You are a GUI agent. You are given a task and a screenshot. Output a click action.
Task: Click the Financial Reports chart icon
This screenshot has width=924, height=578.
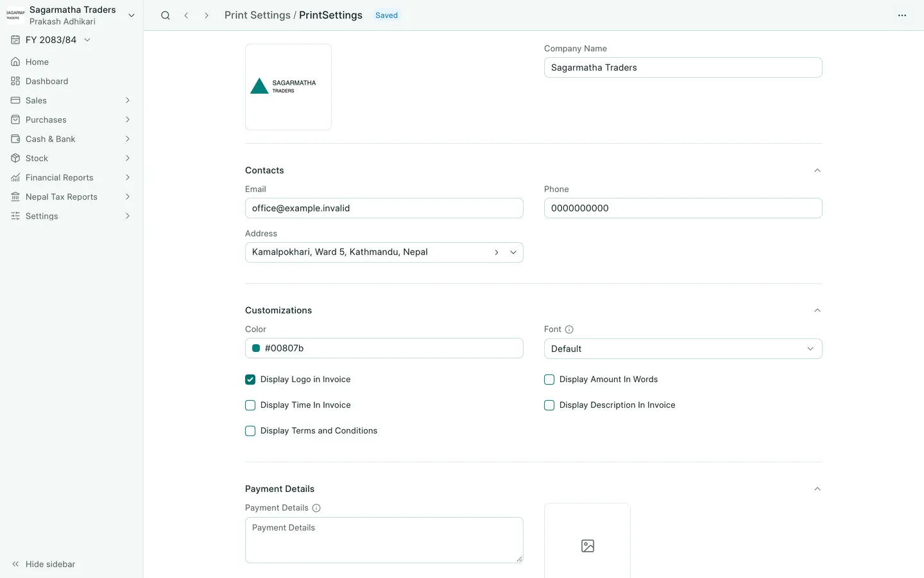(x=15, y=177)
